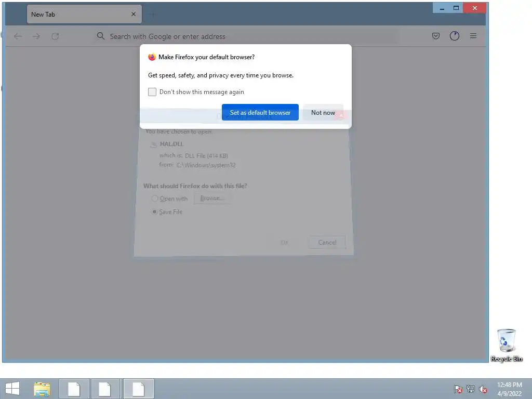The image size is (532, 399).
Task: Select the Open with radio option
Action: pyautogui.click(x=155, y=198)
